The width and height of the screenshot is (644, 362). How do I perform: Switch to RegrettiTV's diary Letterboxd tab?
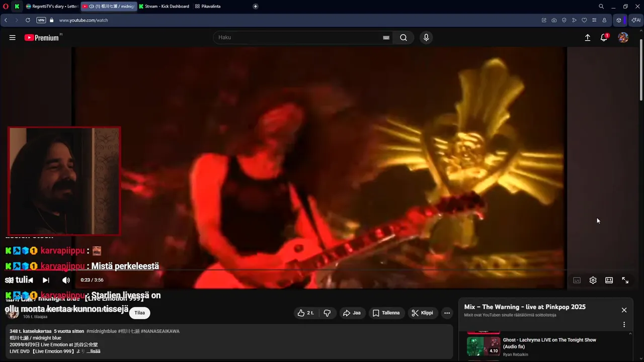coord(51,7)
